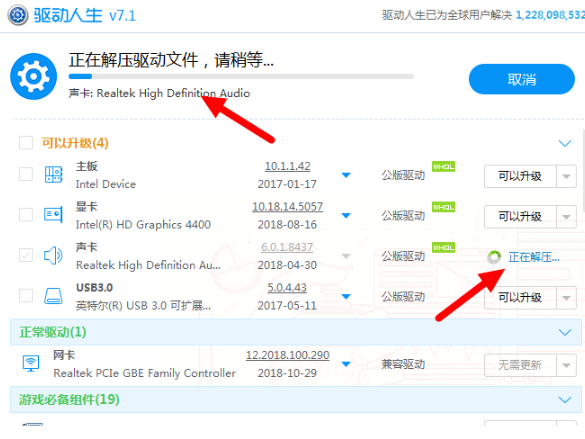Click the date 2018-08-16 in 显卡 row
Viewport: 585px width, 439px height.
click(x=287, y=225)
